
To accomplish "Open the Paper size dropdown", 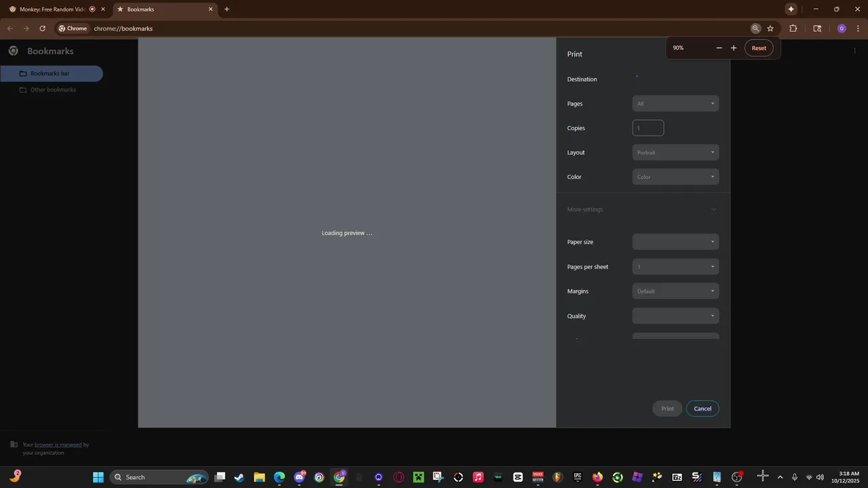I will point(675,242).
